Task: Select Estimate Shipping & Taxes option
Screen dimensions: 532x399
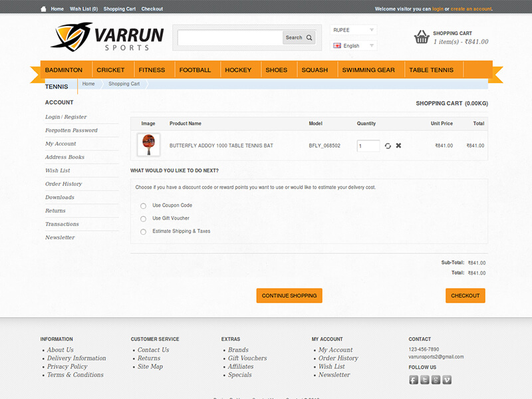Action: click(143, 231)
